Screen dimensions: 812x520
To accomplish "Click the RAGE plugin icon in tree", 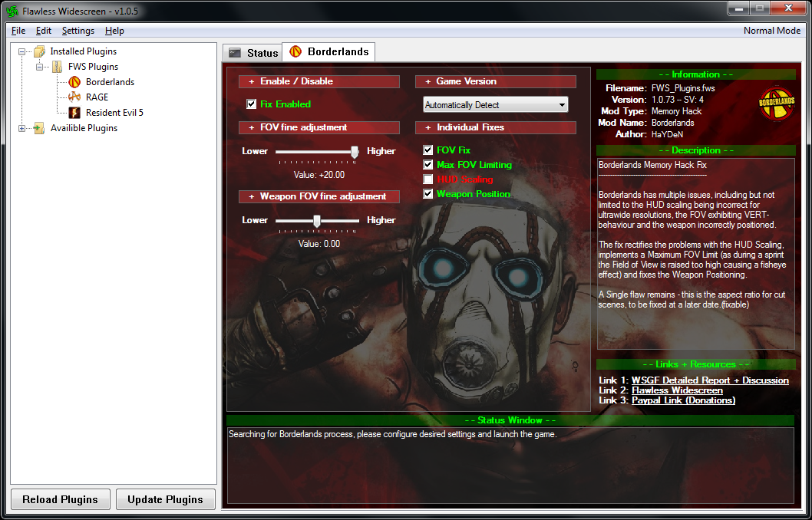I will point(74,97).
